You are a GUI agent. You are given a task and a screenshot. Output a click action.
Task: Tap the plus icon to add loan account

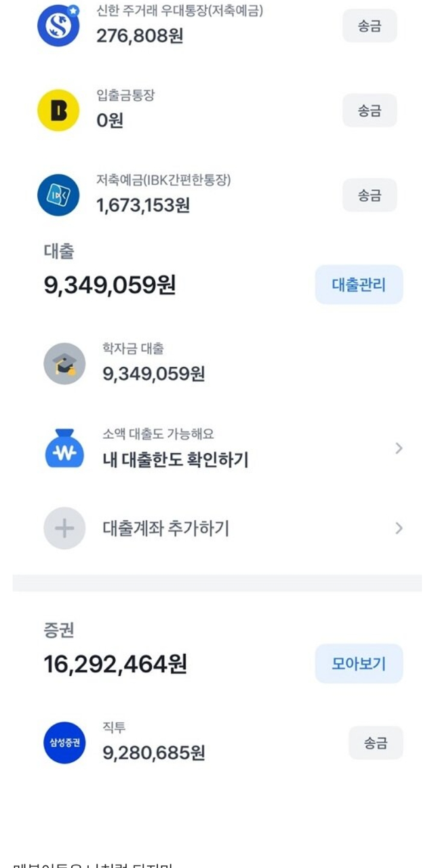[64, 528]
